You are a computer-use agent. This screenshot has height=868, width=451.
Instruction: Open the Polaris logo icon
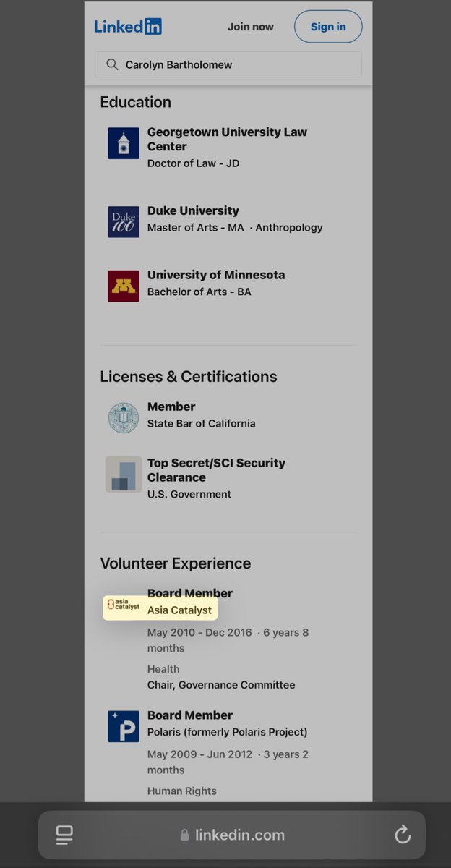[124, 726]
